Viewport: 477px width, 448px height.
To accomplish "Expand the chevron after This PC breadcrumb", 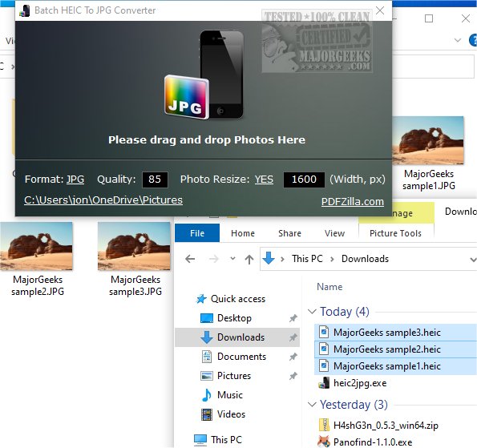I will tap(332, 259).
